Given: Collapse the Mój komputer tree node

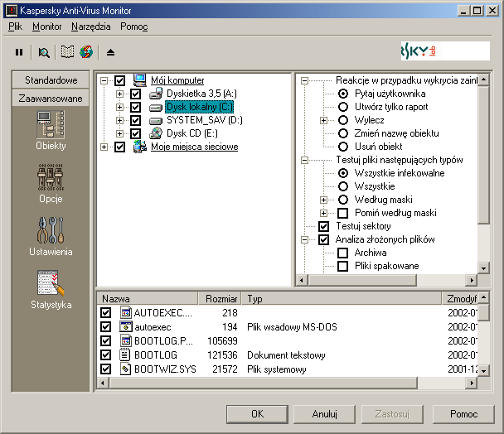Looking at the screenshot, I should [x=104, y=80].
